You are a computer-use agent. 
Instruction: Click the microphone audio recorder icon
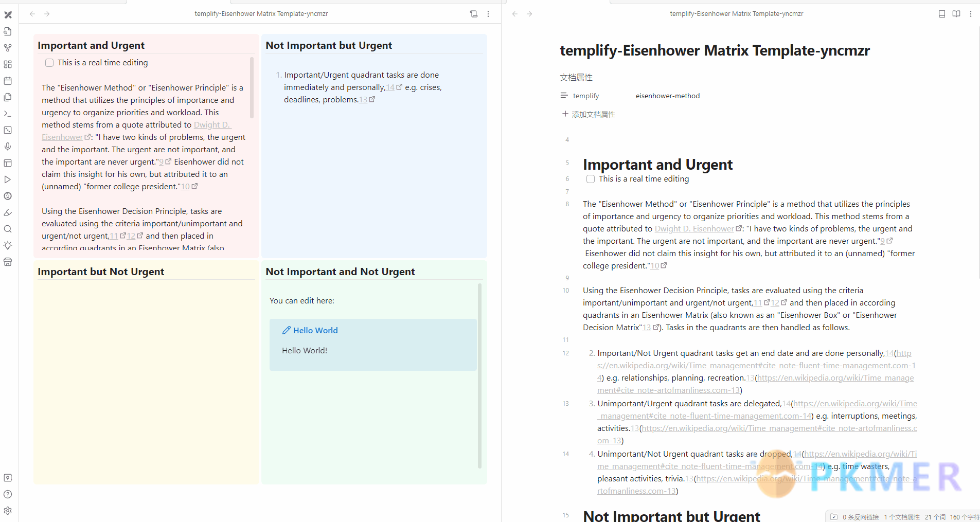click(x=8, y=147)
